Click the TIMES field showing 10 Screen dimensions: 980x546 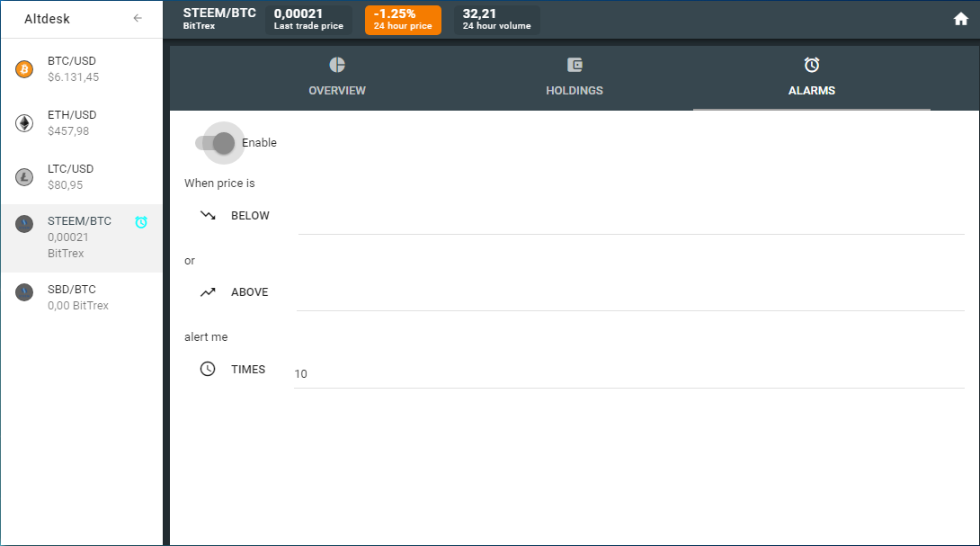629,373
